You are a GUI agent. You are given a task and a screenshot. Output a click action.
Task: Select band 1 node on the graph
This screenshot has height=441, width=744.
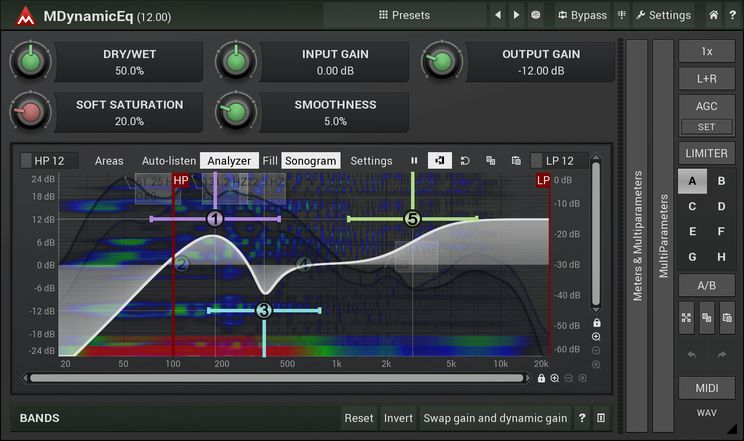215,219
